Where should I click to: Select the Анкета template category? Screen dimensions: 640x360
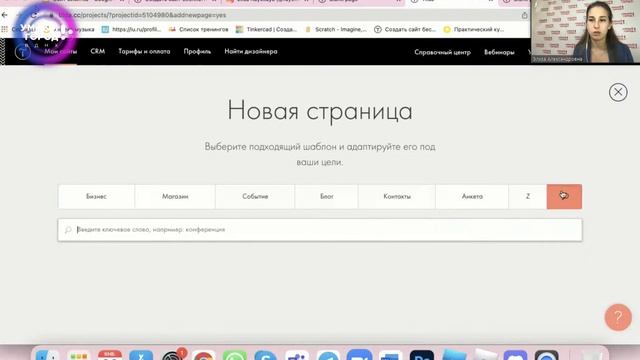click(472, 196)
